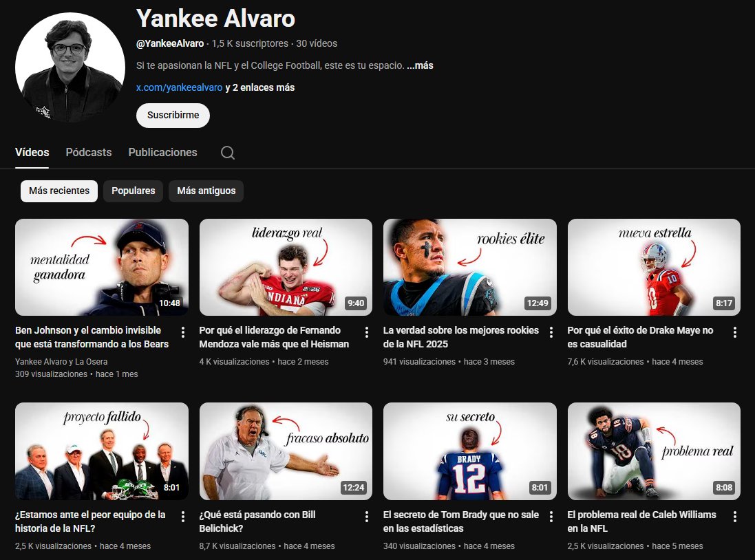Click '941 visualizaciones' under rookies video
Viewport: 755px width, 560px height.
(x=419, y=362)
